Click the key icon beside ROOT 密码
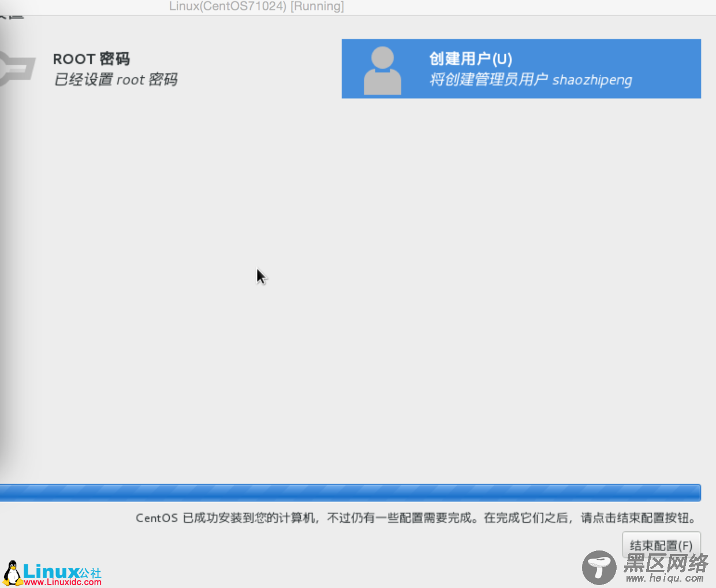The height and width of the screenshot is (588, 716). click(x=18, y=69)
